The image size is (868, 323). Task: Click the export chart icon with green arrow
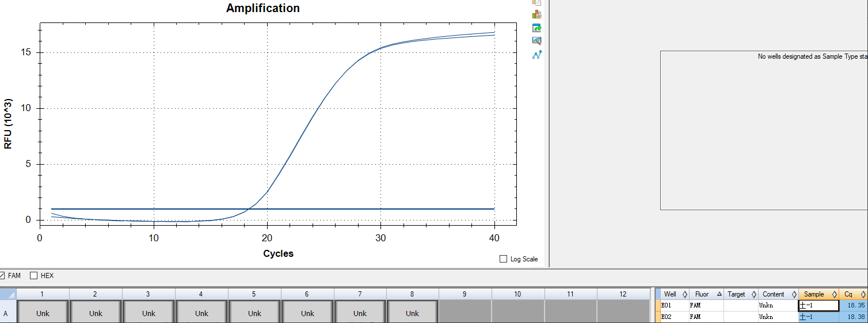pos(536,28)
